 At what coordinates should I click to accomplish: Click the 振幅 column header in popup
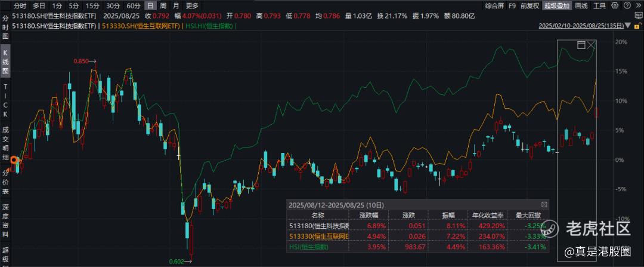[x=448, y=215]
